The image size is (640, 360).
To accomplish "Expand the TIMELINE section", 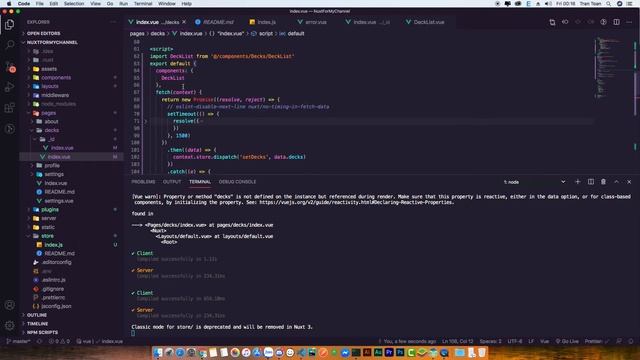I will pos(38,324).
